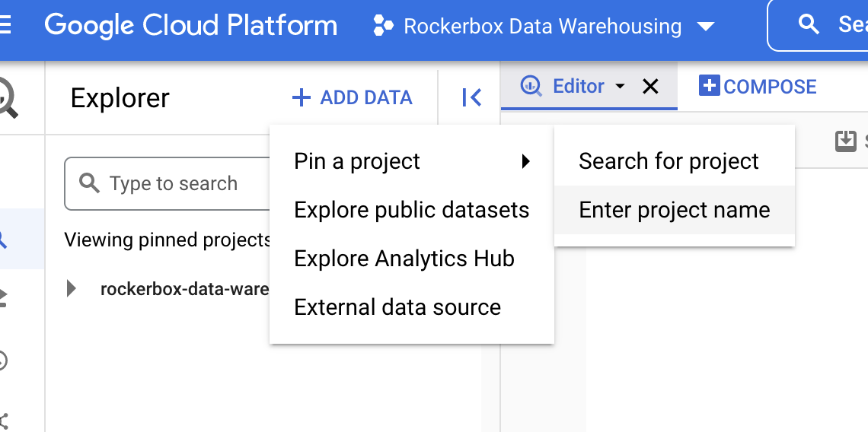This screenshot has width=868, height=432.
Task: Choose Explore public datasets
Action: coord(412,210)
